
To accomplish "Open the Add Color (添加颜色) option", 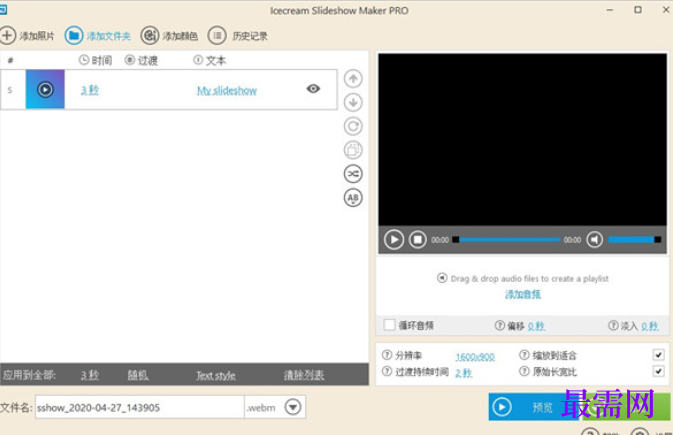I will pos(169,36).
